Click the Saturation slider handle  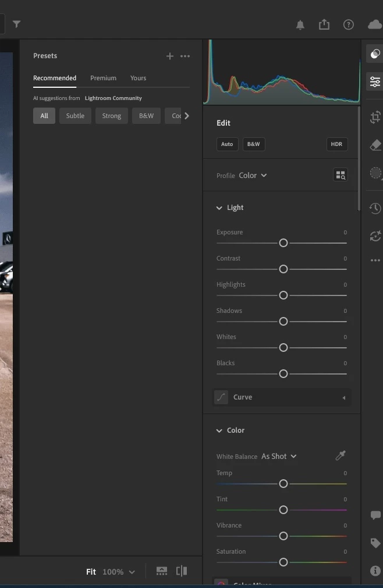click(x=283, y=562)
